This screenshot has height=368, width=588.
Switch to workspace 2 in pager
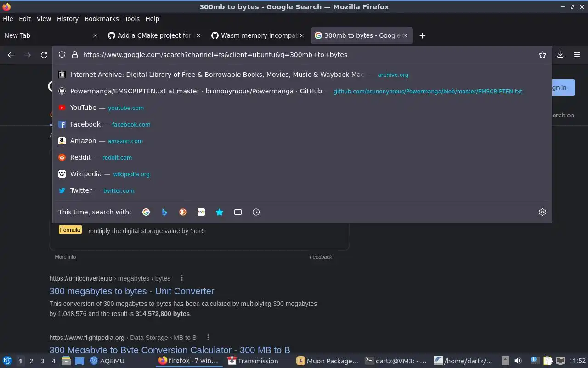pyautogui.click(x=32, y=361)
